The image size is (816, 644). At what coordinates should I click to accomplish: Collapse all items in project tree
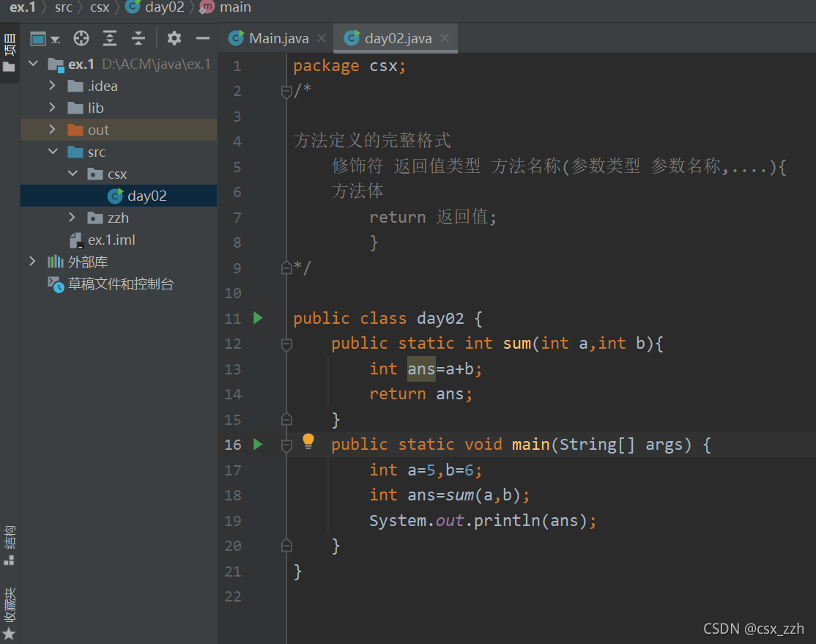coord(138,38)
